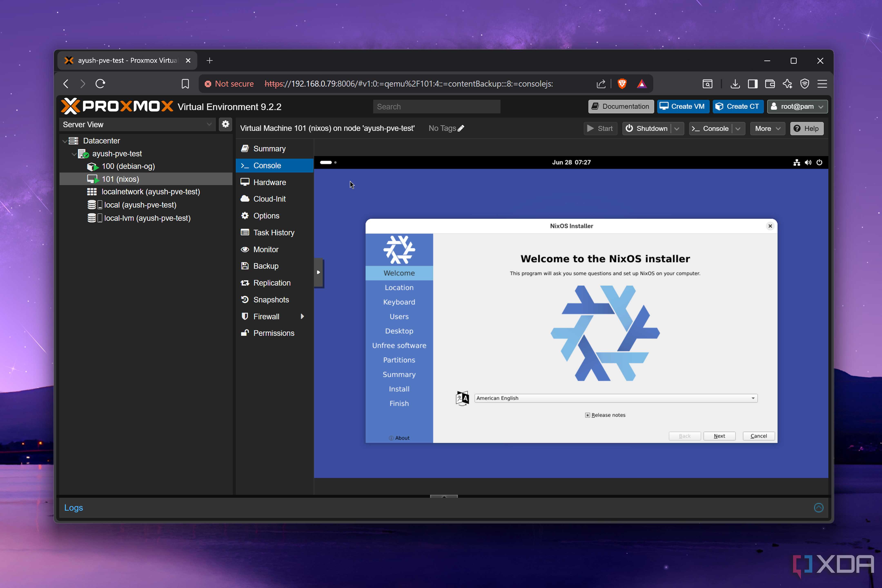The image size is (882, 588).
Task: Expand the Firewall submenu arrow
Action: (302, 316)
